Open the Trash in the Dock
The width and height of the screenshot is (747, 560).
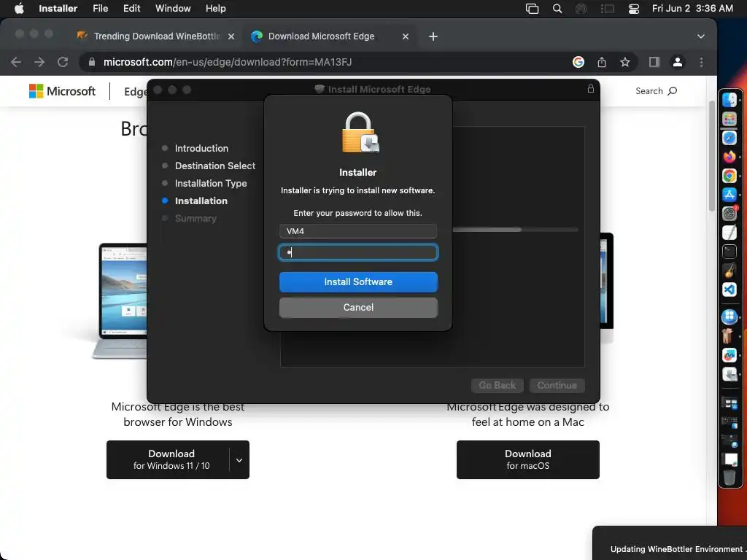point(729,477)
